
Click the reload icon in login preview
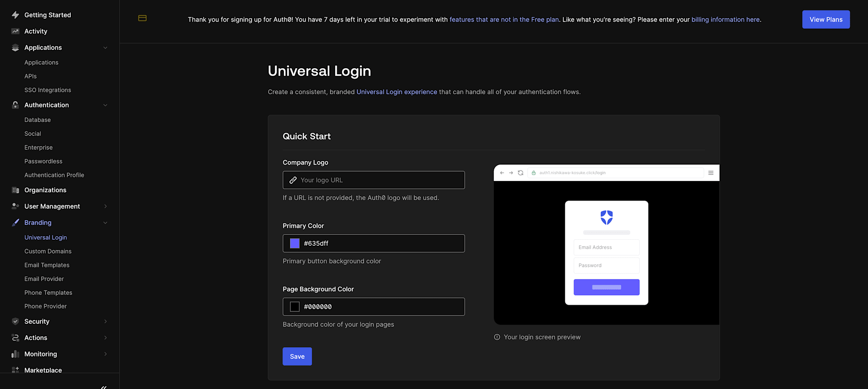click(520, 173)
